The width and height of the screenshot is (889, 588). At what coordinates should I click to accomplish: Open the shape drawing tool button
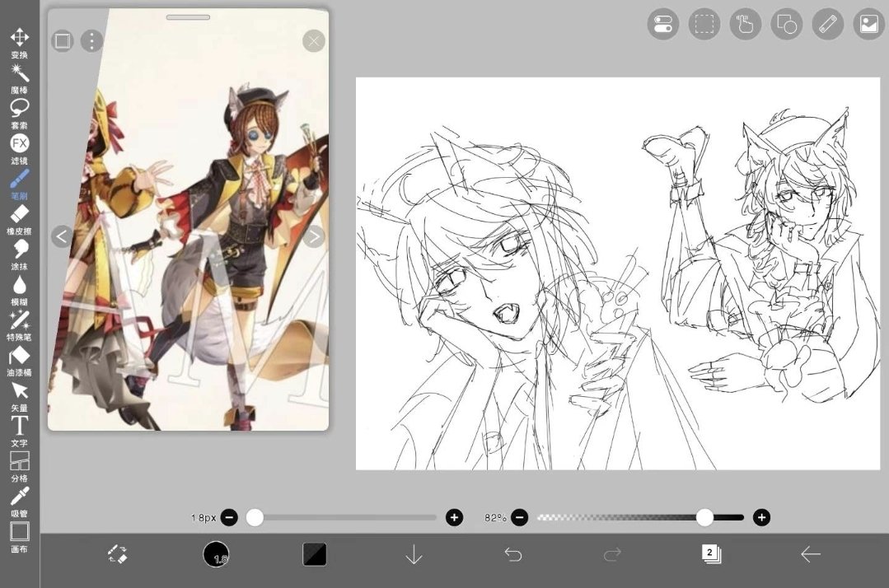786,25
